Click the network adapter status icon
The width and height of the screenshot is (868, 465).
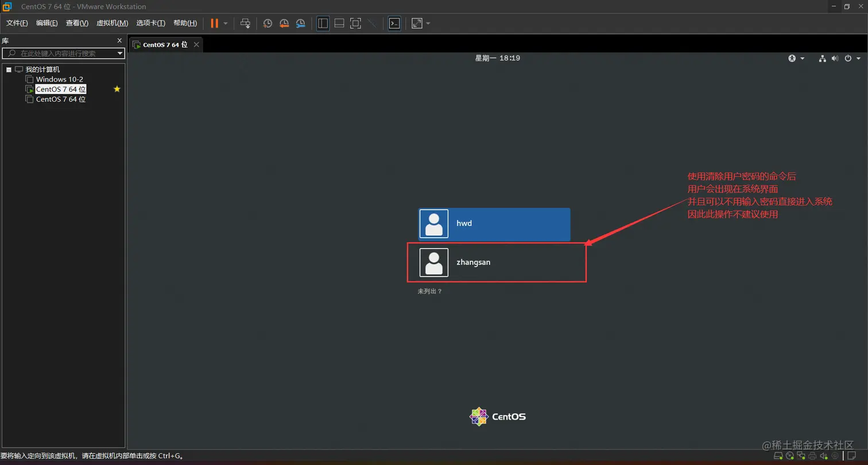point(801,456)
